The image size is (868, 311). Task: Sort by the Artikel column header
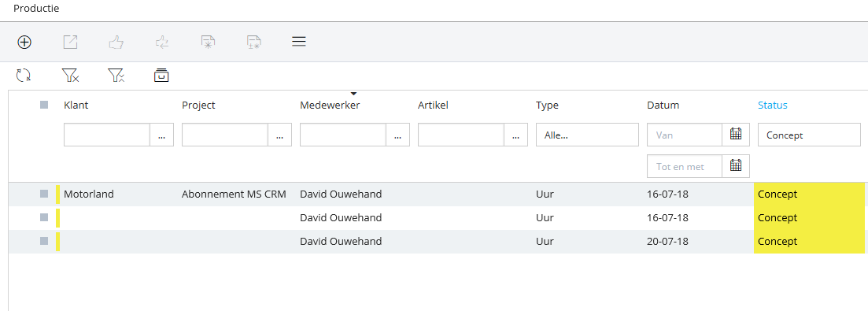coord(433,106)
